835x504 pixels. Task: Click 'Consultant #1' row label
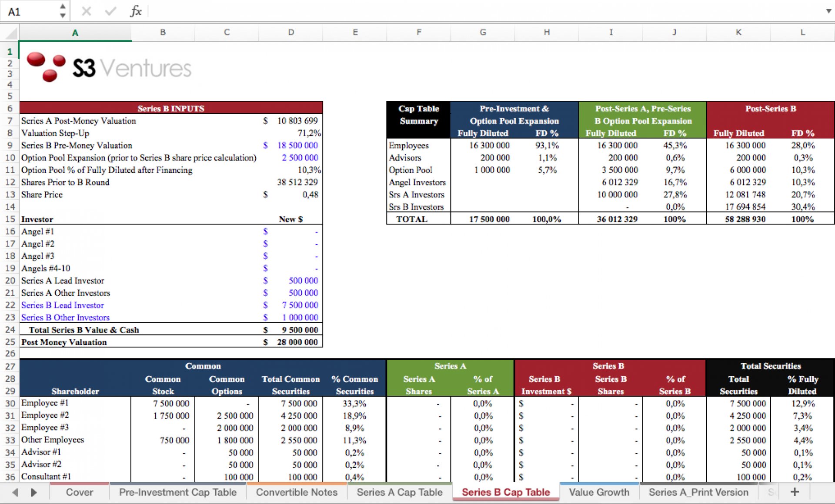(46, 476)
